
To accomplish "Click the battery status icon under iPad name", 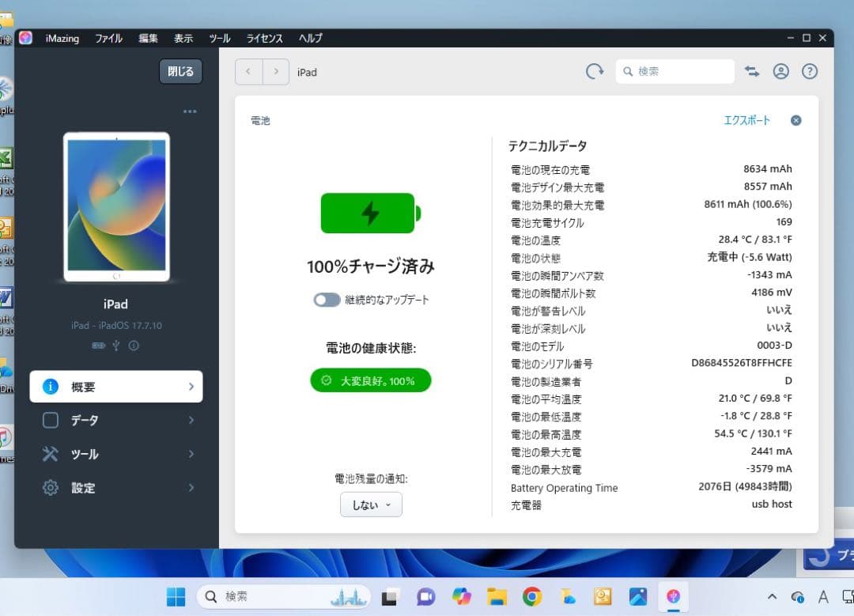I will point(99,346).
